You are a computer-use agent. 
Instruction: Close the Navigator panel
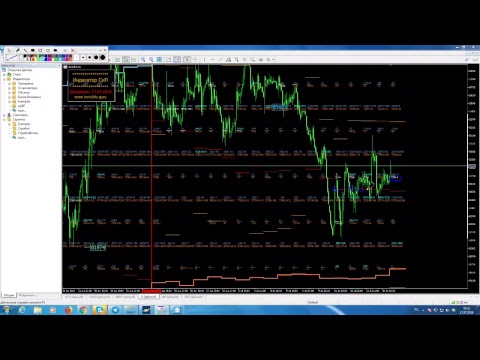pos(59,66)
